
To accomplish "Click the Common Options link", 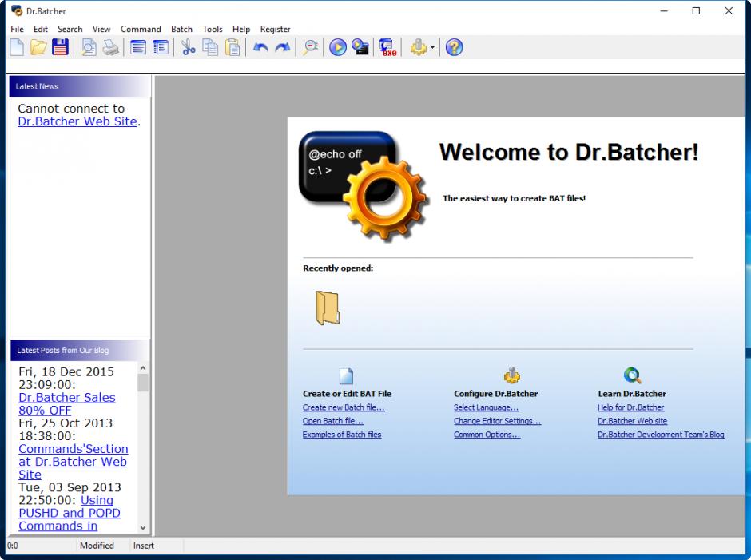I will (487, 434).
